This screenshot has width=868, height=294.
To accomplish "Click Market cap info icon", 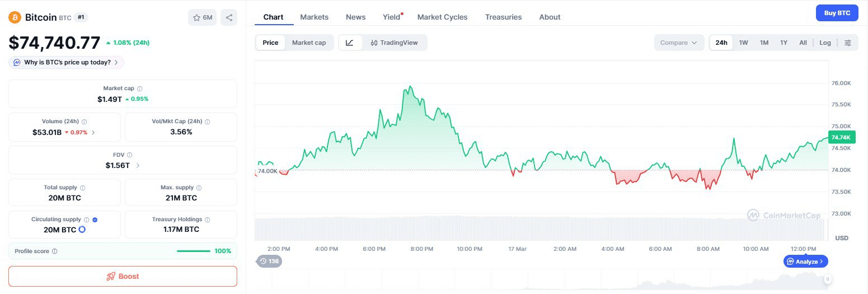I will 140,88.
